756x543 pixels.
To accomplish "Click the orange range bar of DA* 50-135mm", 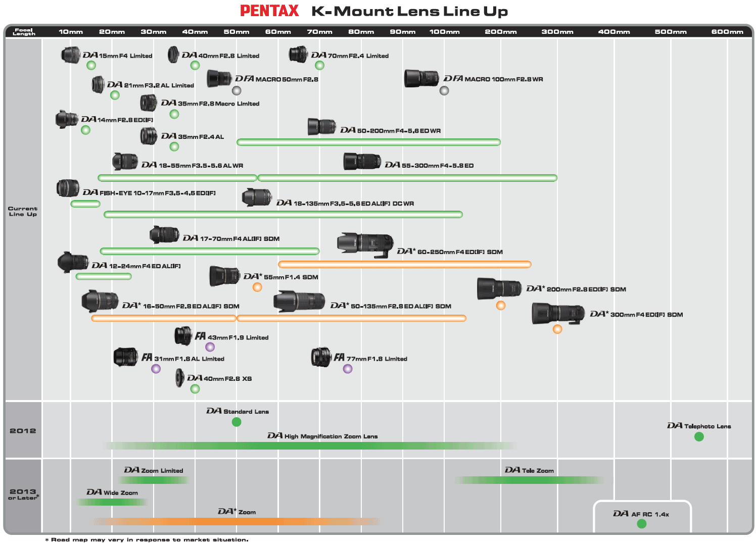I will [351, 318].
